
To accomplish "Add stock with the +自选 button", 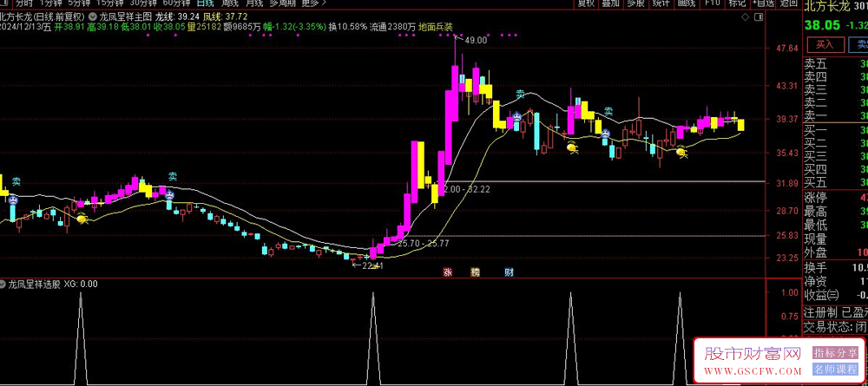I will click(762, 3).
